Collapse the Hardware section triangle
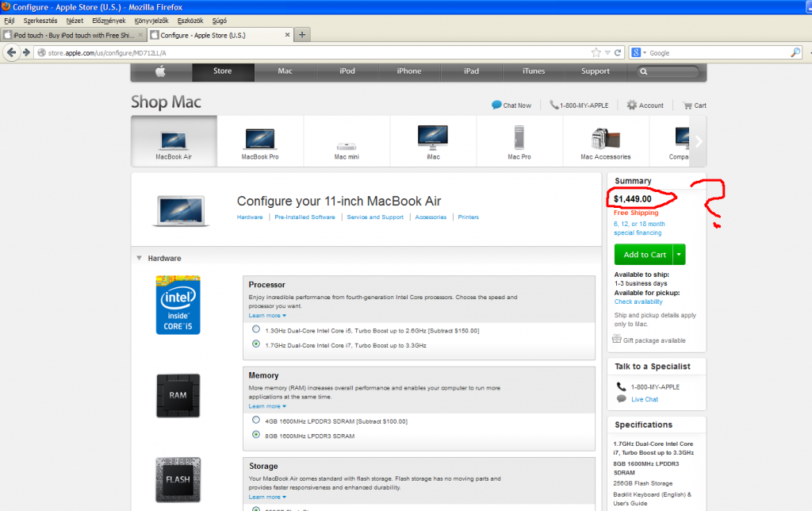 (x=139, y=258)
